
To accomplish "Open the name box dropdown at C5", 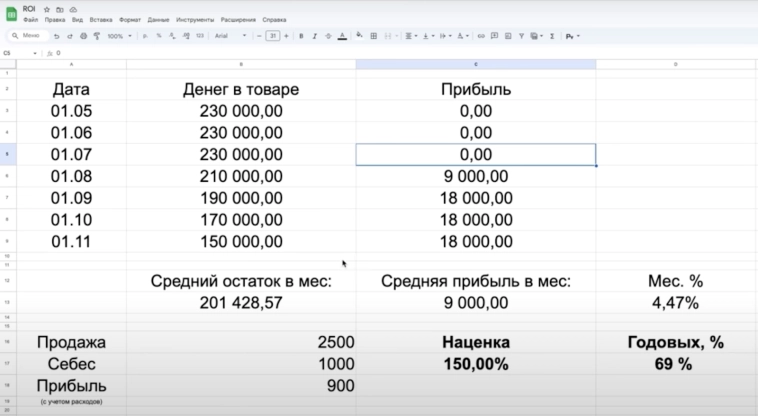I will pos(35,53).
